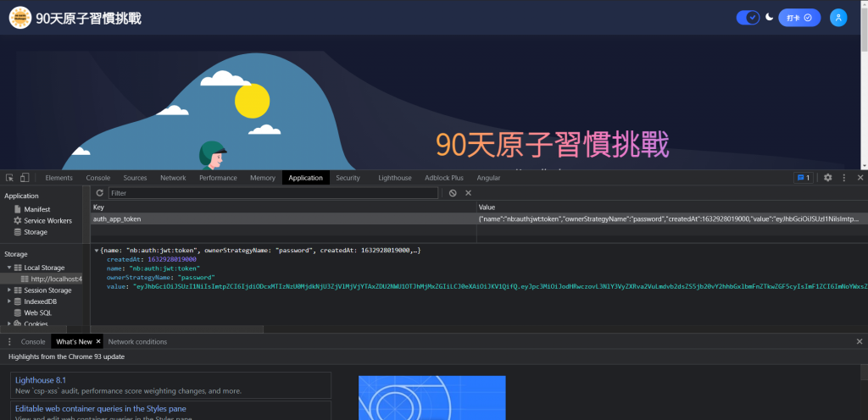Open the Sources tab

point(135,177)
